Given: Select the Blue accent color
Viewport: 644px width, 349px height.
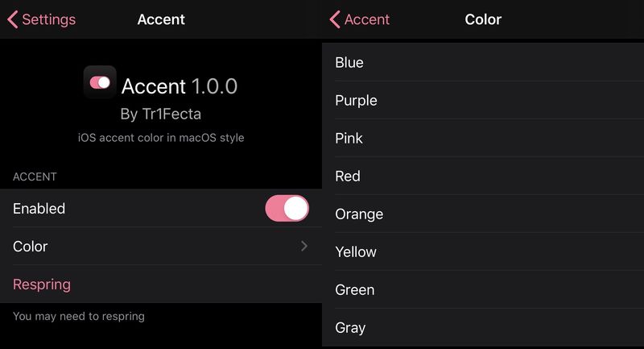Looking at the screenshot, I should (x=483, y=63).
